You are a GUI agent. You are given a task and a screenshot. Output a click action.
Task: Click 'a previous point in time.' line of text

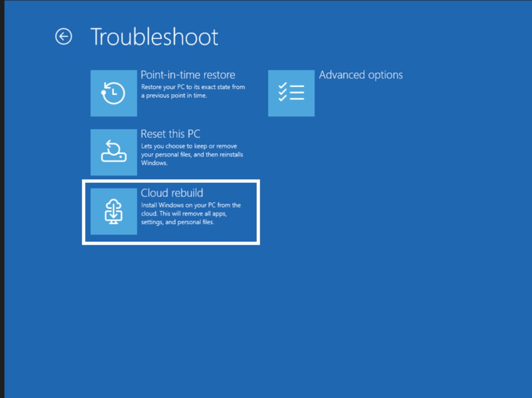click(x=174, y=96)
